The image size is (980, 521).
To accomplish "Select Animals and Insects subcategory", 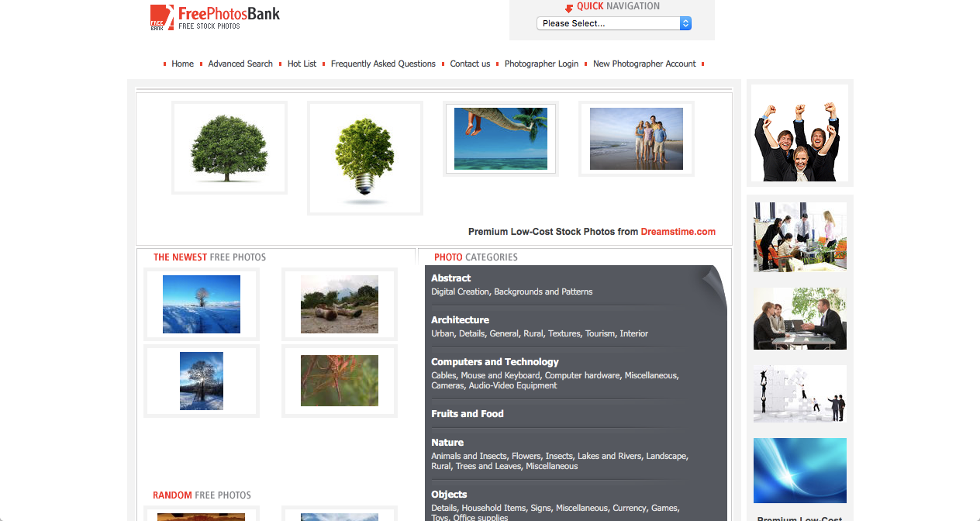I will (468, 456).
